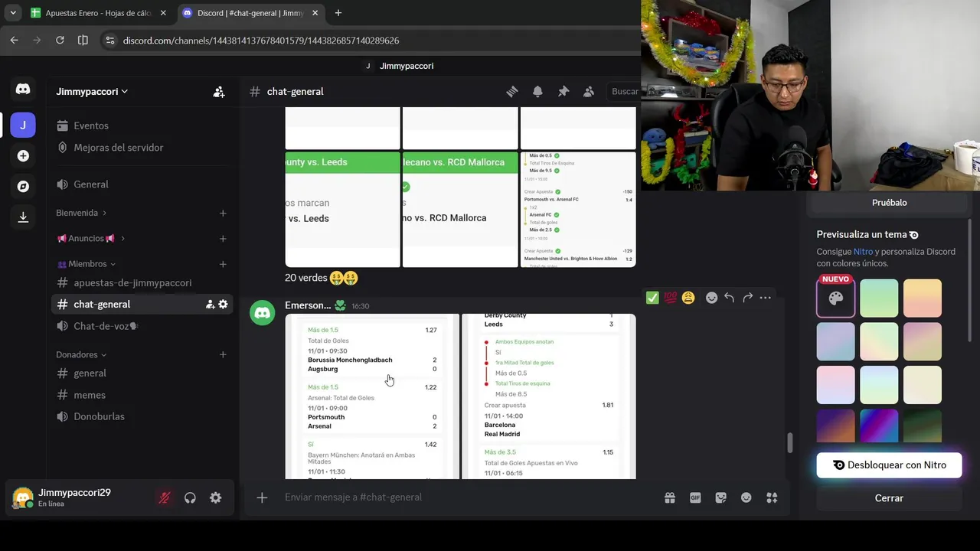Open the add reaction emoji picker
This screenshot has height=551, width=980.
[x=711, y=298]
